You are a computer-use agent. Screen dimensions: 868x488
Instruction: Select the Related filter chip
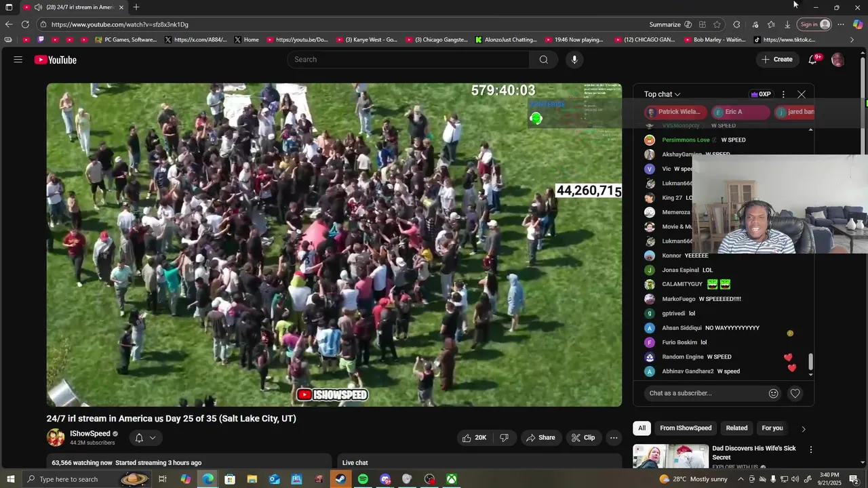point(736,428)
